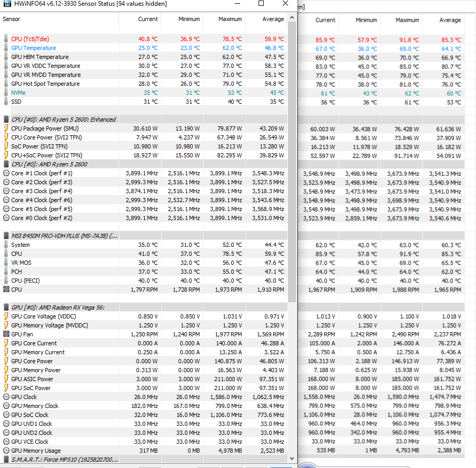
Task: Click the thermometer icon beside GPU Temperature
Action: pyautogui.click(x=6, y=48)
